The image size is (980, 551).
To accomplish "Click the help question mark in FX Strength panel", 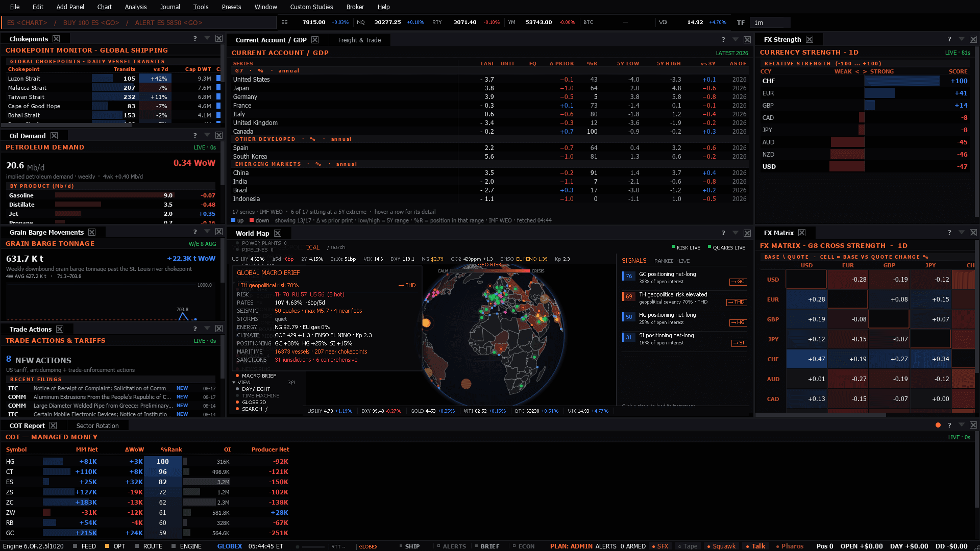I will [x=949, y=39].
